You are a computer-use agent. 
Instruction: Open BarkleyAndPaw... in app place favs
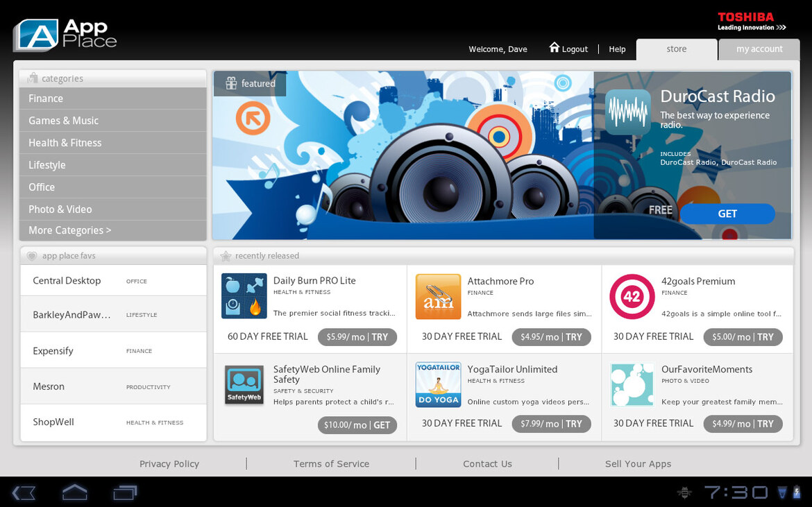click(113, 315)
